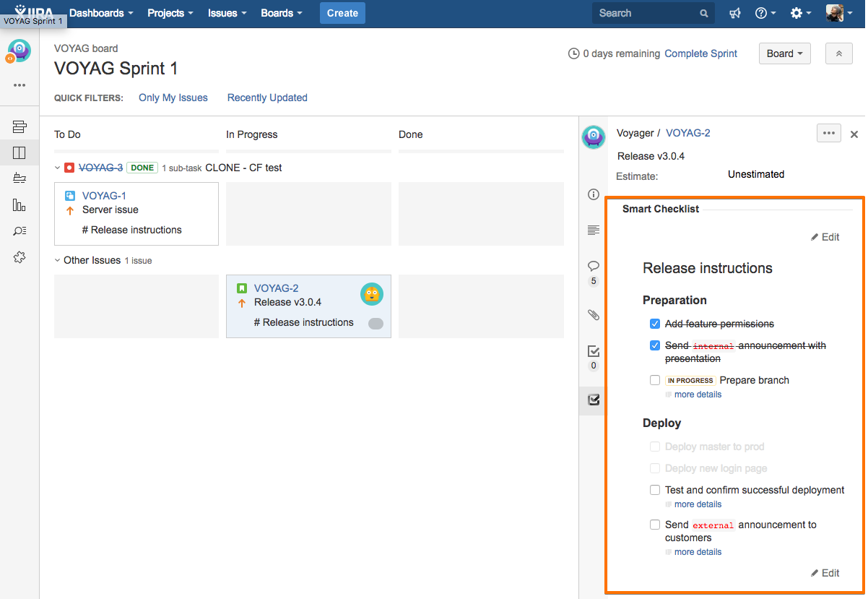Image resolution: width=868 pixels, height=599 pixels.
Task: Click inside the Jira search field
Action: point(646,13)
